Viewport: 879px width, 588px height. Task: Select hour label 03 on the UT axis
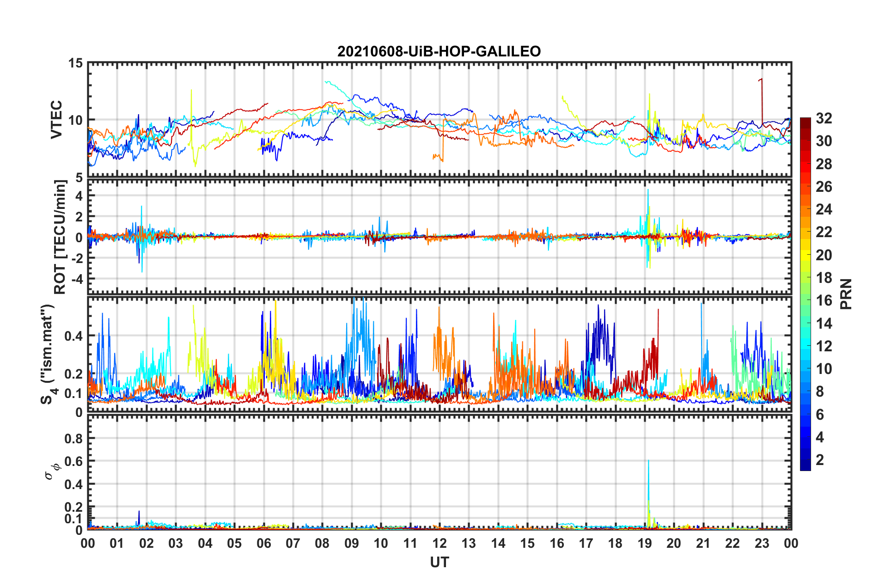point(176,543)
